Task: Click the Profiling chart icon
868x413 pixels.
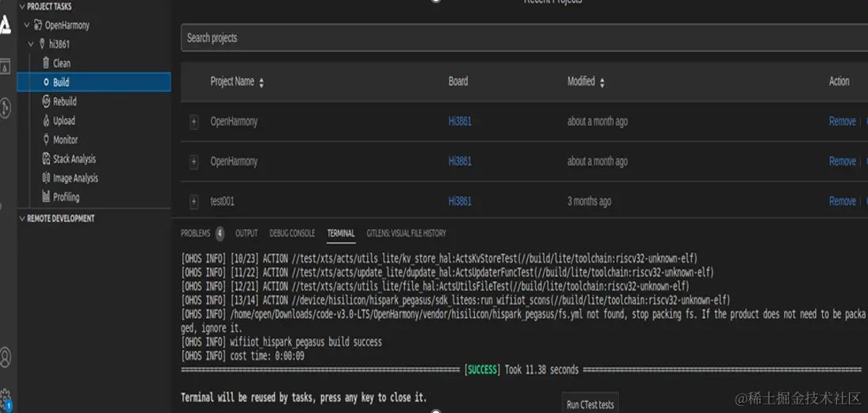Action: (x=47, y=197)
